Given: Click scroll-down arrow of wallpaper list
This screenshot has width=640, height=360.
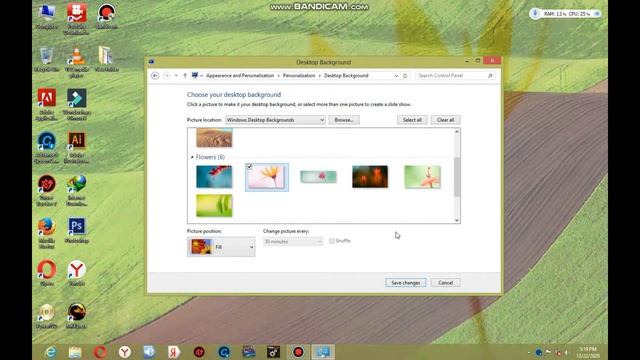Looking at the screenshot, I should point(457,220).
